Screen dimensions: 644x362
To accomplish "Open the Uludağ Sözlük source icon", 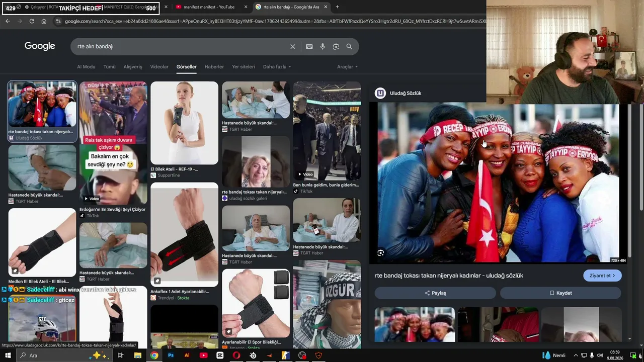I will (380, 93).
